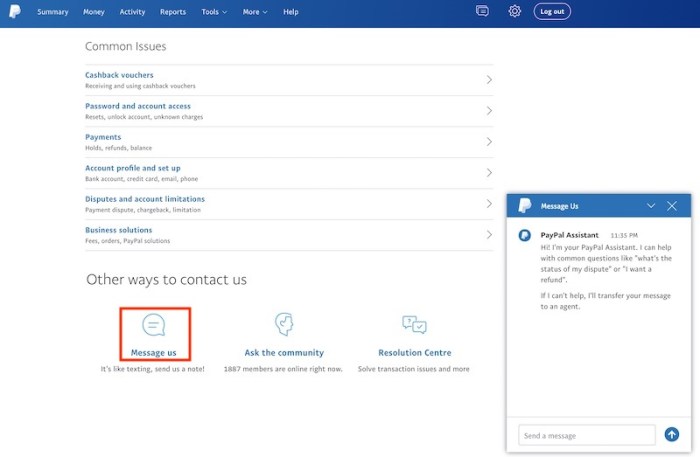700x457 pixels.
Task: Click the Ask the community link text
Action: tap(284, 353)
